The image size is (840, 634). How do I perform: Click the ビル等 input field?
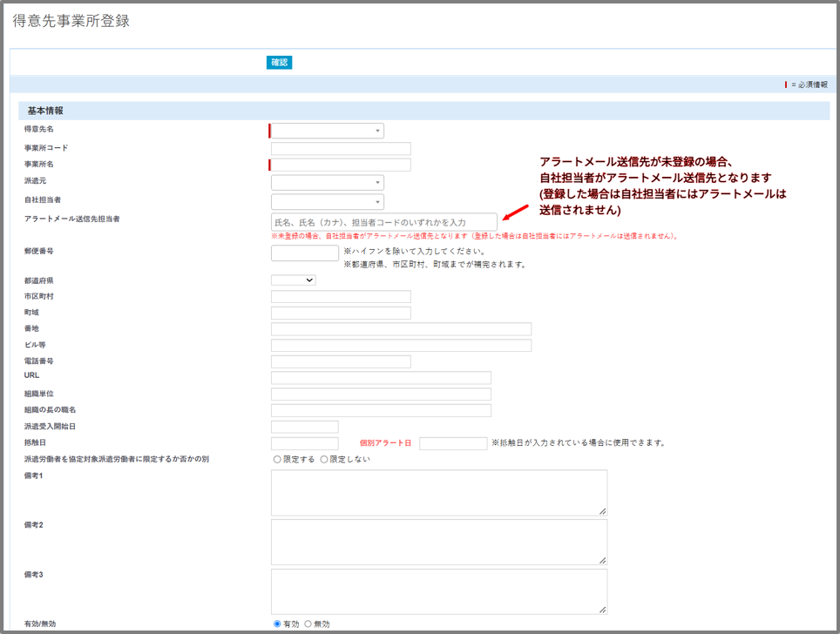(401, 345)
